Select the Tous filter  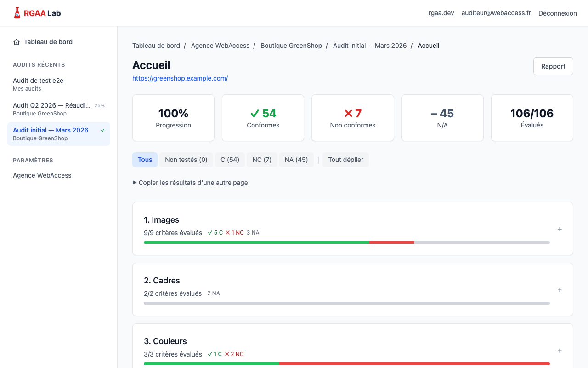click(145, 159)
